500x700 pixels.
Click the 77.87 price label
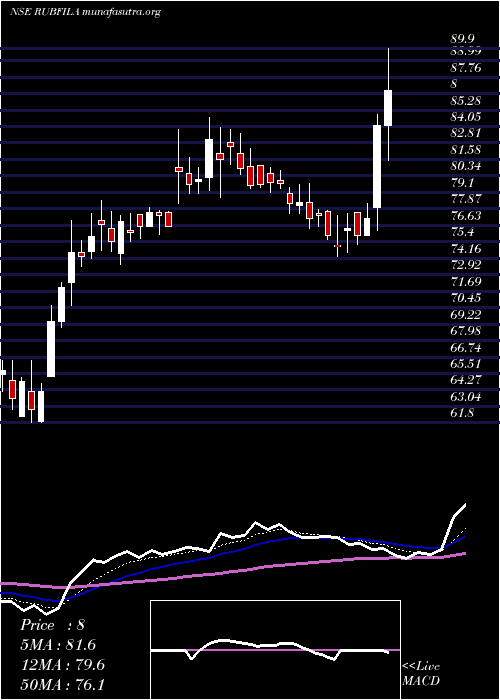(466, 199)
